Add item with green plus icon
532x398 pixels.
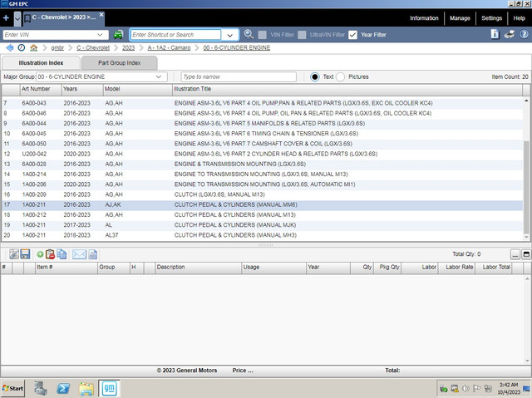[40, 254]
